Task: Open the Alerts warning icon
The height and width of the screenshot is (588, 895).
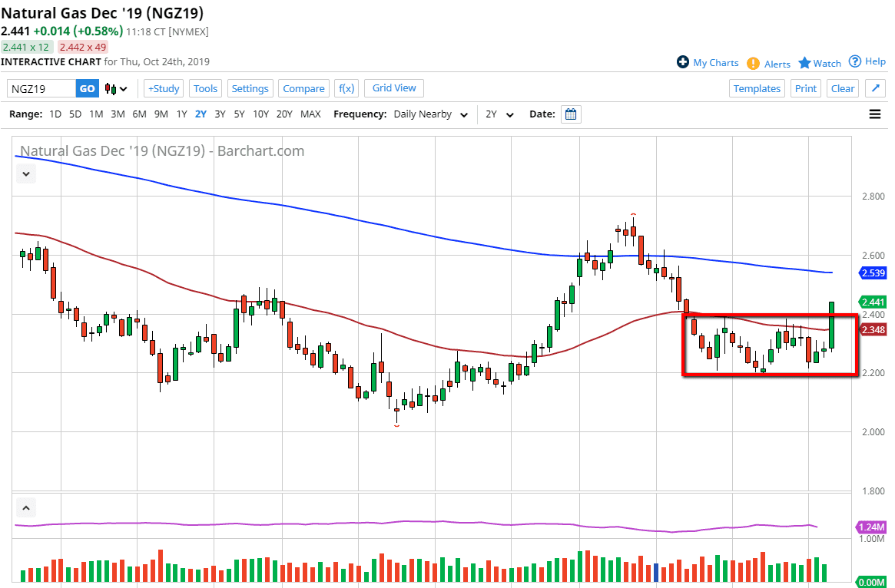Action: tap(753, 64)
